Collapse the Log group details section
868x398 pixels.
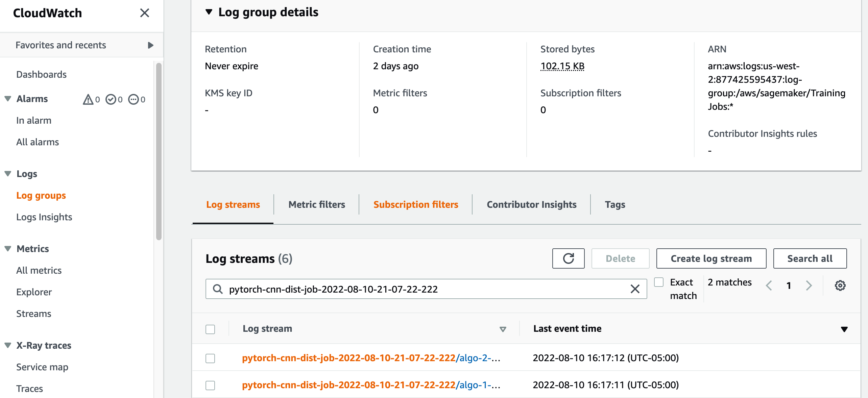pos(209,12)
